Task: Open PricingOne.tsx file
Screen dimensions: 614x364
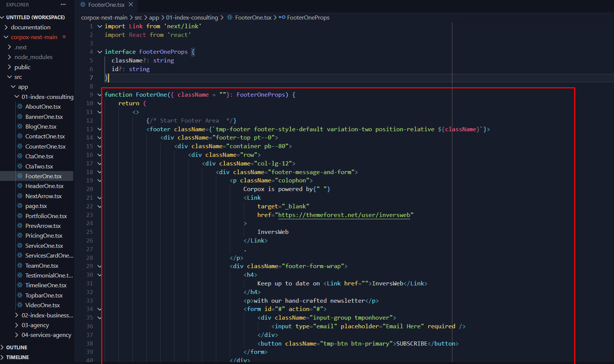Action: (44, 236)
